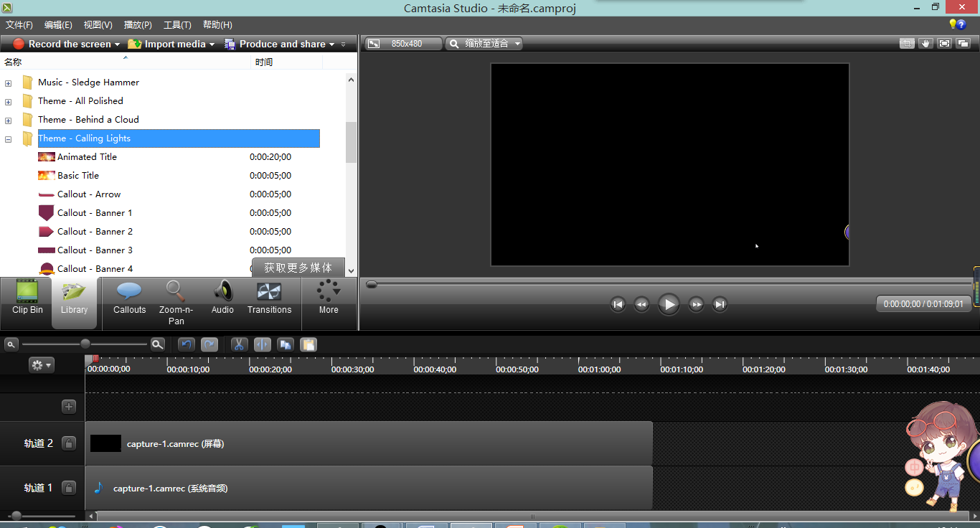Viewport: 980px width, 528px height.
Task: Open editing dimensions 850x480 button
Action: (404, 44)
